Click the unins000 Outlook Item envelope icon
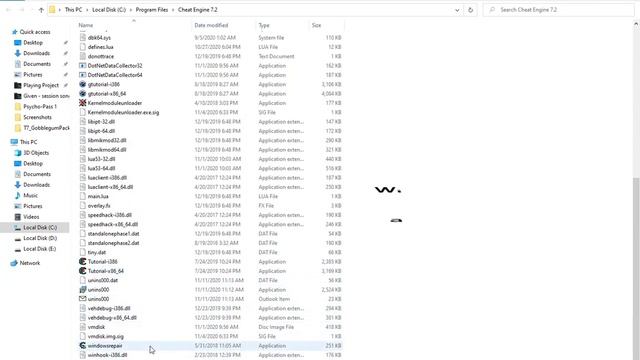This screenshot has width=640, height=360. pyautogui.click(x=82, y=299)
